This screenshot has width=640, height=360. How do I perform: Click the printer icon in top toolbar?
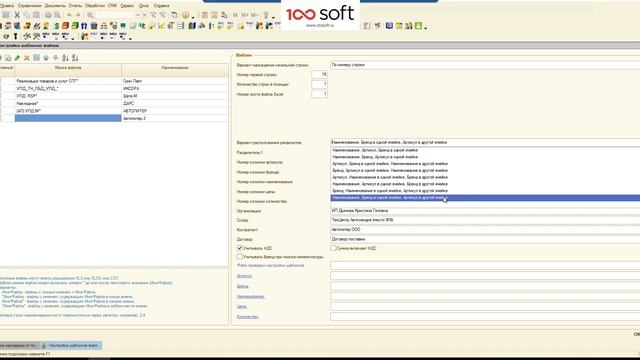pos(48,15)
